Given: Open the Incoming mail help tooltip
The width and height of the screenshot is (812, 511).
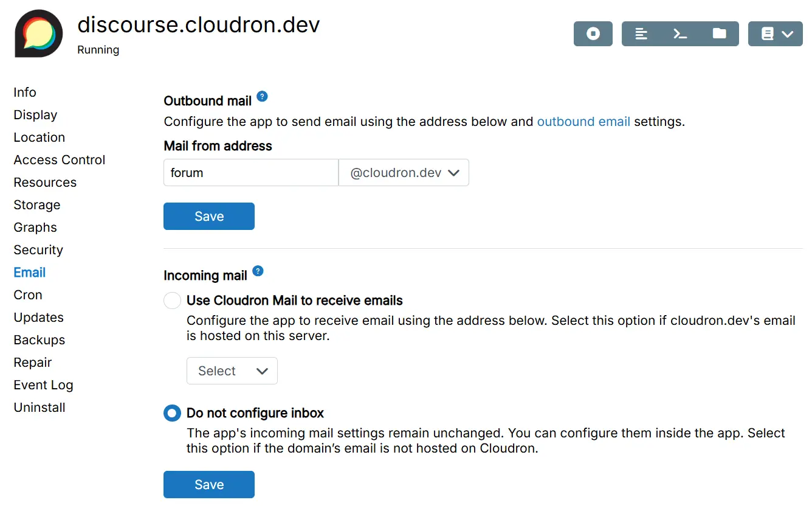Looking at the screenshot, I should (257, 272).
